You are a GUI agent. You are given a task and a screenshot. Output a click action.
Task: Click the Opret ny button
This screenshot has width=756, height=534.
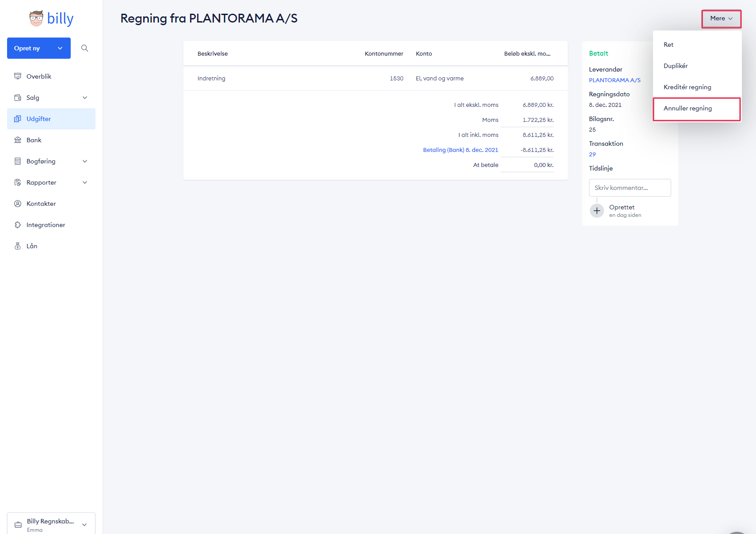[x=39, y=48]
